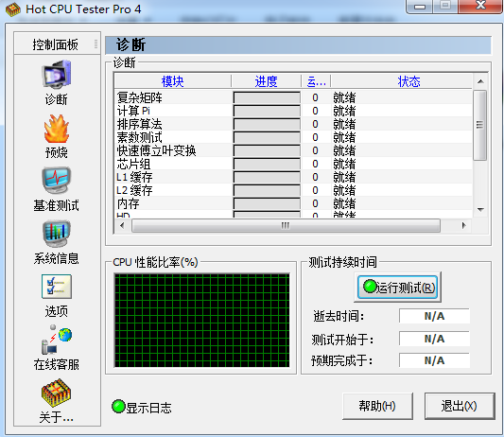Click the Hot CPU Tester title bar icon

click(13, 9)
